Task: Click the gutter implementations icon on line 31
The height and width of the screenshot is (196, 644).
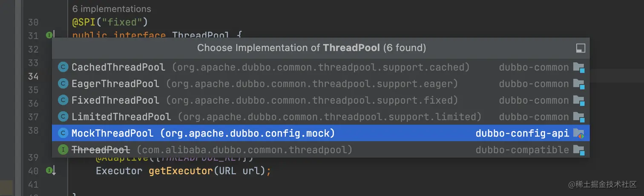Action: point(49,35)
